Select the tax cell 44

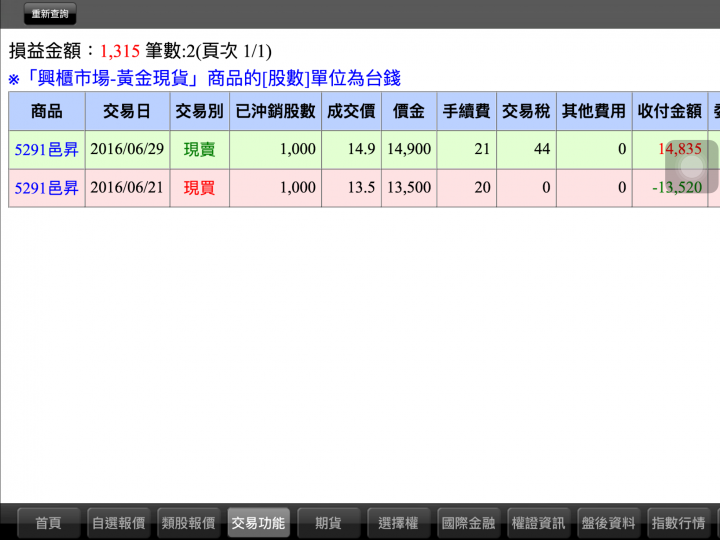[x=526, y=149]
